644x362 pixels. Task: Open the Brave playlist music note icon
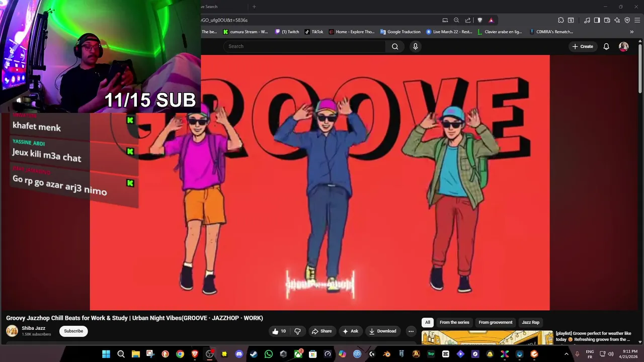(x=587, y=20)
